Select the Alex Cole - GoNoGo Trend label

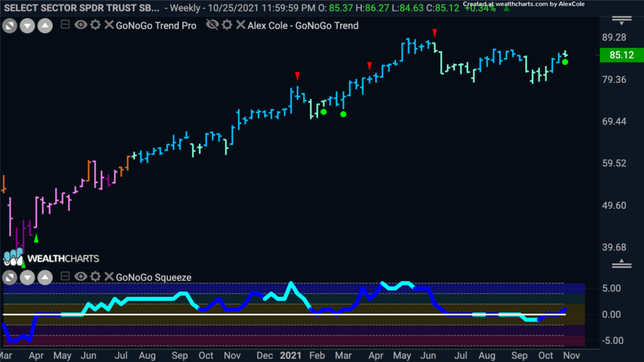(x=303, y=25)
